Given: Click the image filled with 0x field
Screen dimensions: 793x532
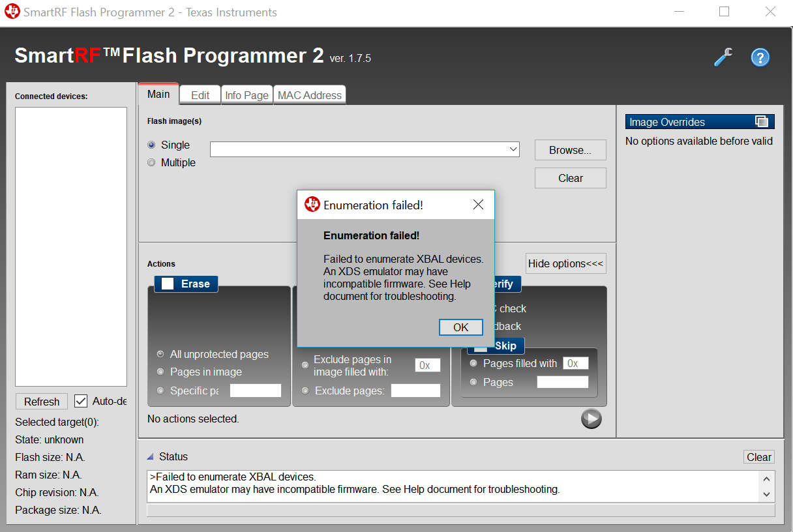Looking at the screenshot, I should 428,365.
